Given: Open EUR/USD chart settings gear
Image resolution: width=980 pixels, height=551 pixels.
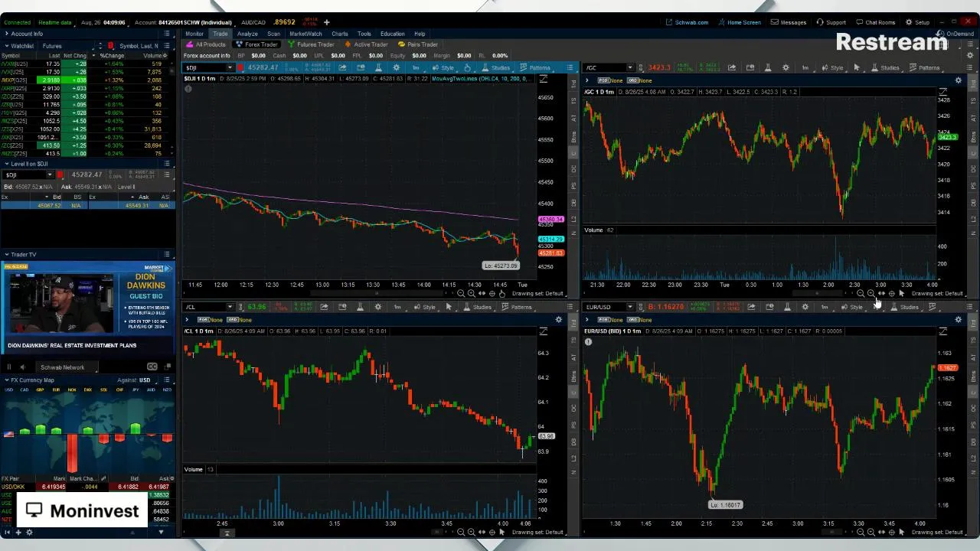Looking at the screenshot, I should click(x=805, y=307).
